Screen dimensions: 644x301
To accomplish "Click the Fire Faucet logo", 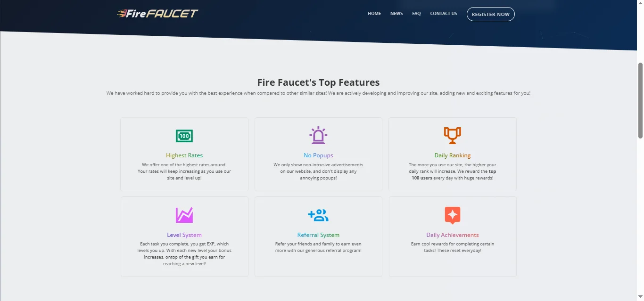I will point(157,14).
